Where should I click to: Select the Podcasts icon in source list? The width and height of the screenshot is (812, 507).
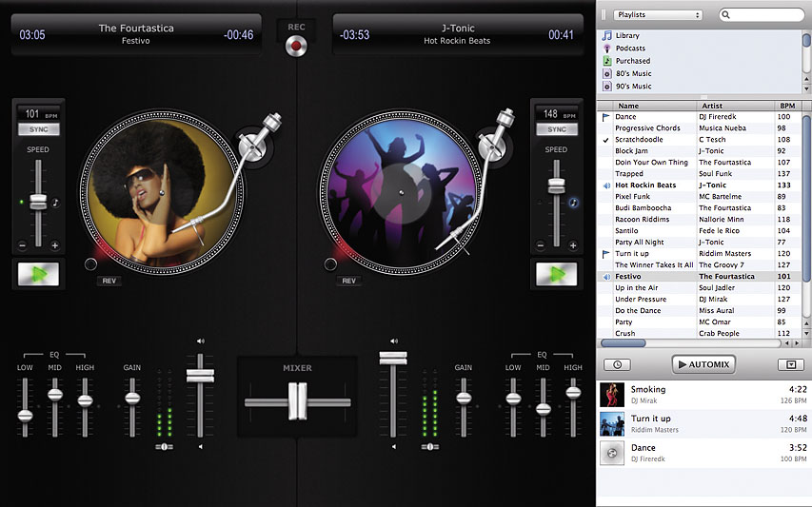point(606,48)
